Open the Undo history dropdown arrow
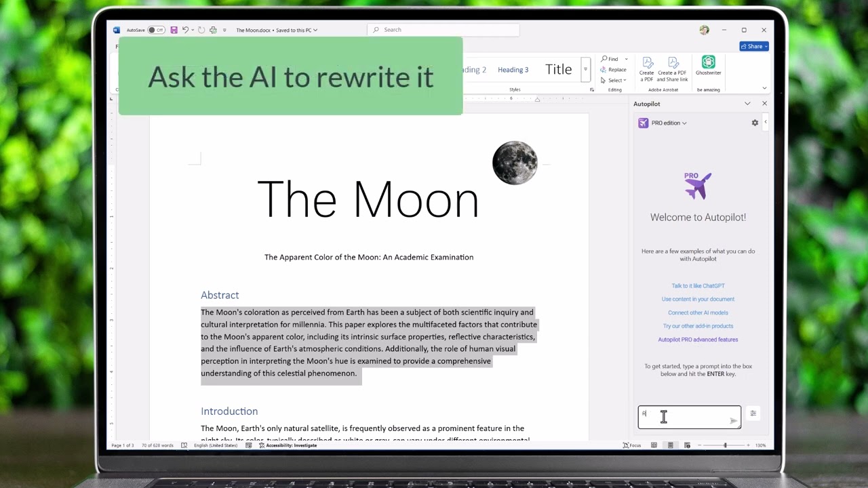 193,30
